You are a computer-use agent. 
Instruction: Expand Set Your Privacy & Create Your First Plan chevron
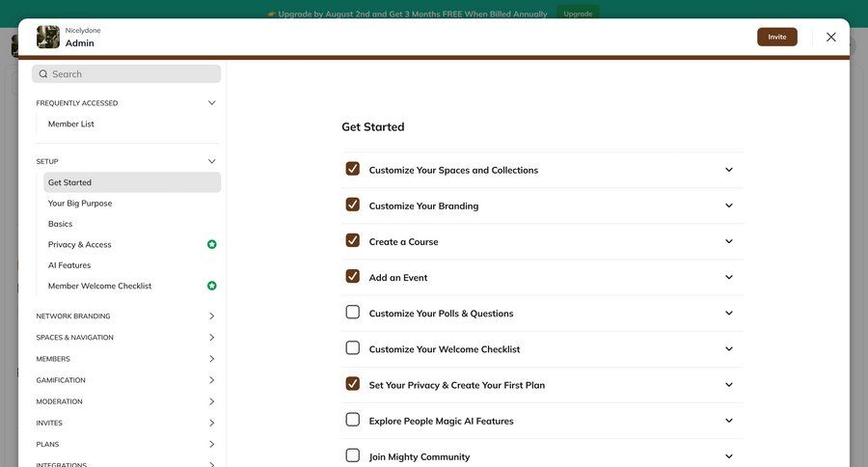coord(729,385)
